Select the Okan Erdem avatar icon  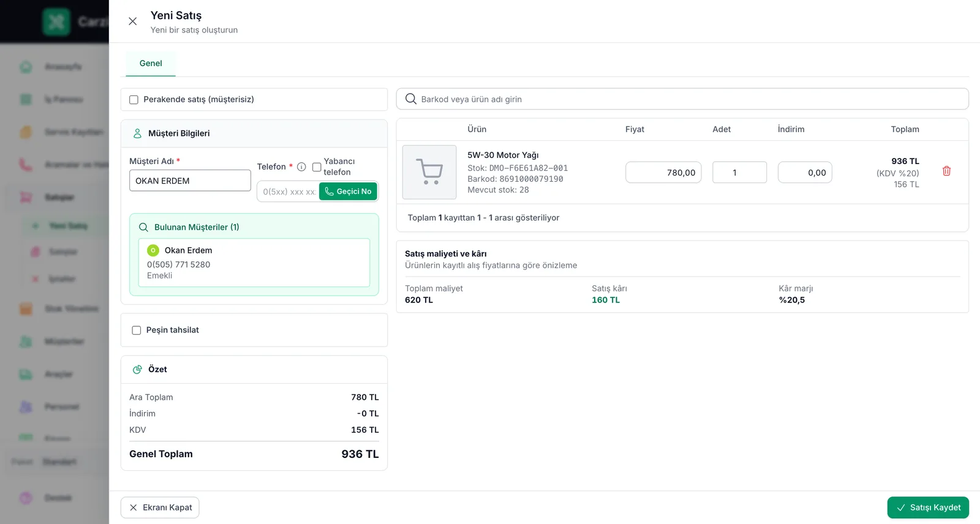click(153, 250)
